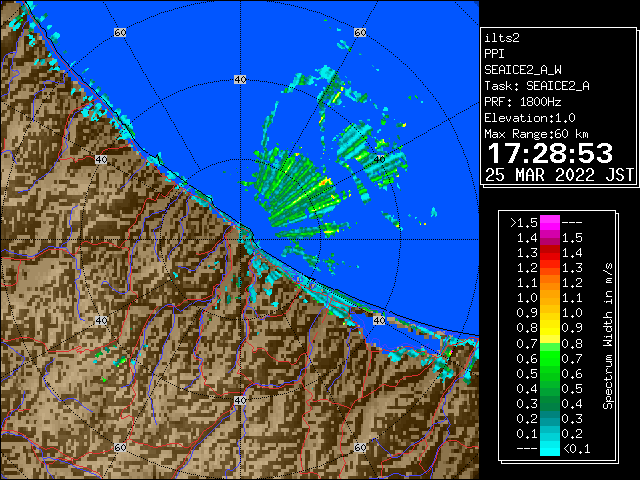This screenshot has width=640, height=480.
Task: Click the '1.5' legend label beside purple band
Action: click(572, 238)
